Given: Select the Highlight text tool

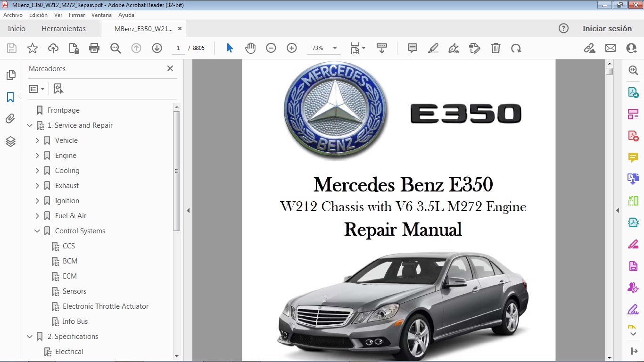Looking at the screenshot, I should [x=433, y=48].
